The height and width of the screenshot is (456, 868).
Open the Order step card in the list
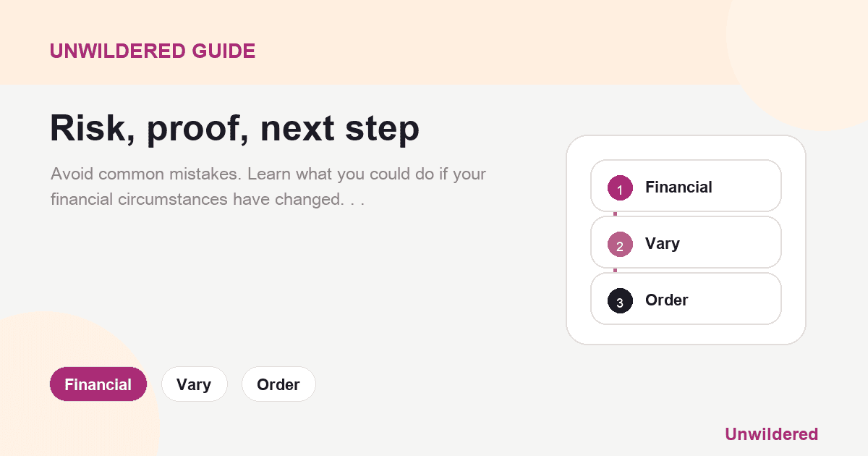click(686, 299)
